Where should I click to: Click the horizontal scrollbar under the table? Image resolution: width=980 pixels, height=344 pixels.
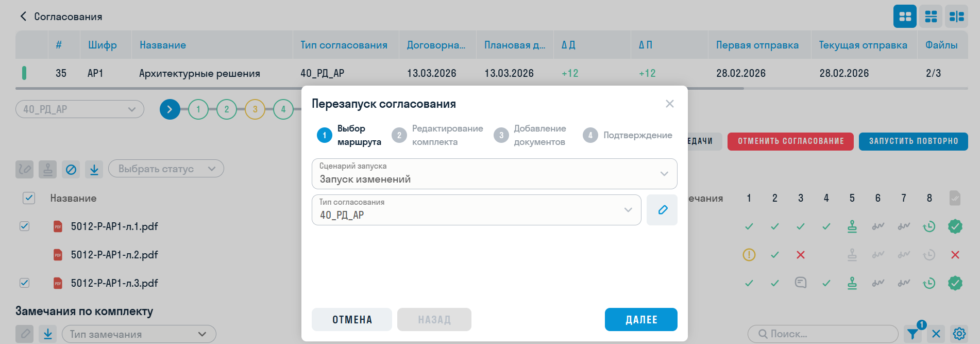coord(380,88)
